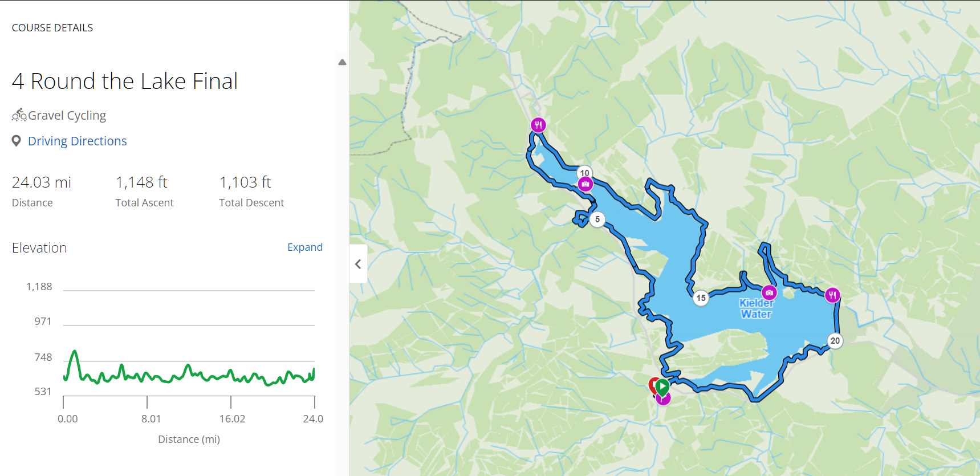Click the upward scroll arrow near the panel top
This screenshot has height=476, width=980.
coord(341,62)
